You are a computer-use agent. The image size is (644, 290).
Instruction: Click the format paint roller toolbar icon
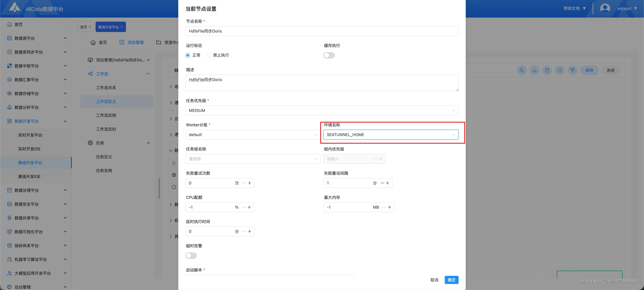click(x=572, y=70)
